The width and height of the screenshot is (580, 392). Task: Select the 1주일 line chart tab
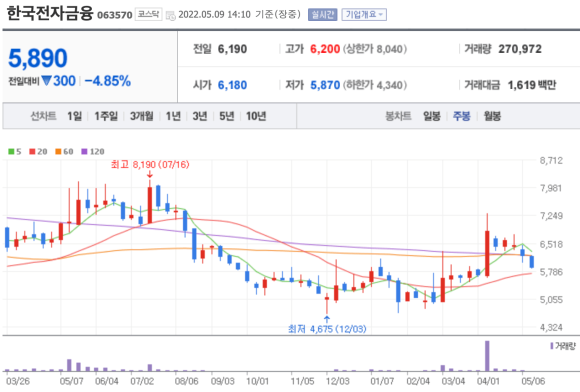click(106, 116)
